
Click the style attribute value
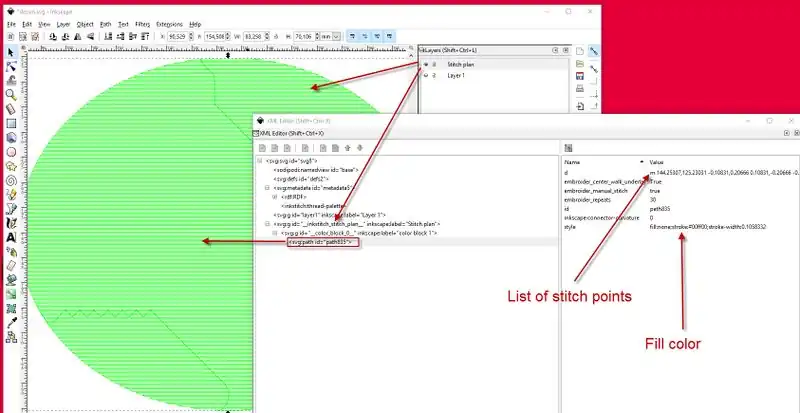coord(708,227)
